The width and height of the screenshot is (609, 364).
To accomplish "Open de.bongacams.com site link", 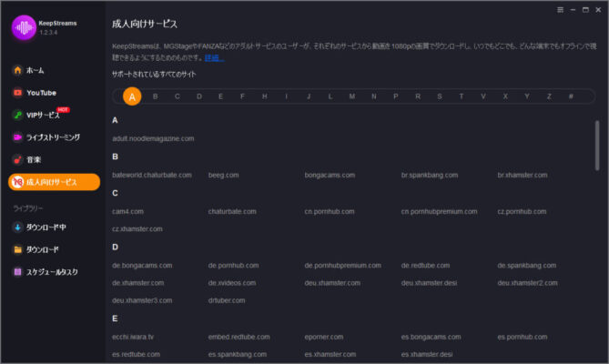I will tap(142, 266).
